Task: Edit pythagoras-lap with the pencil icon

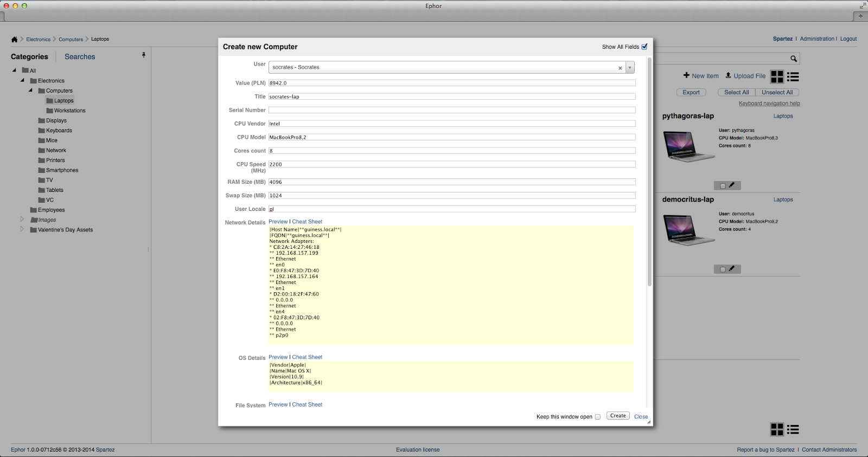Action: pyautogui.click(x=732, y=185)
